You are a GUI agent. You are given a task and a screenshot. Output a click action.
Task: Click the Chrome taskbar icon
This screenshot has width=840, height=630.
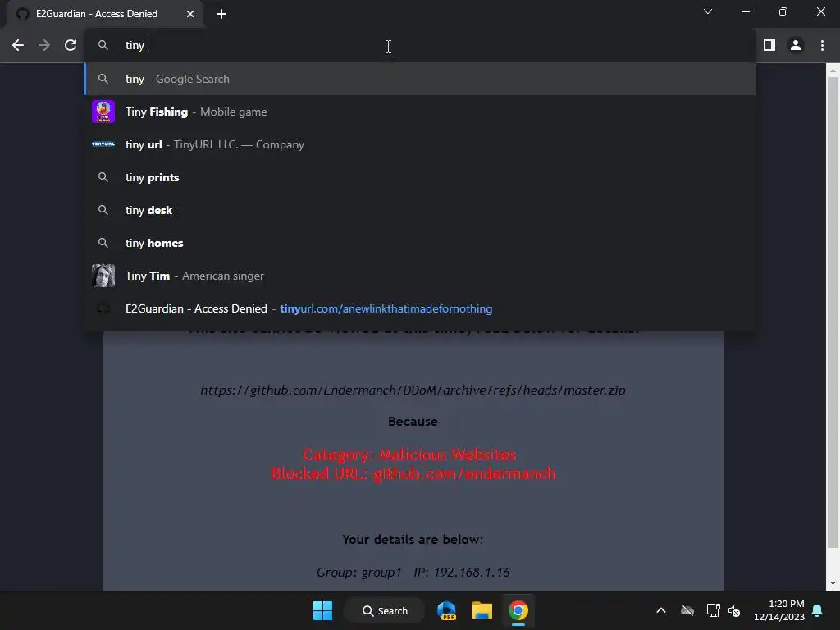518,610
